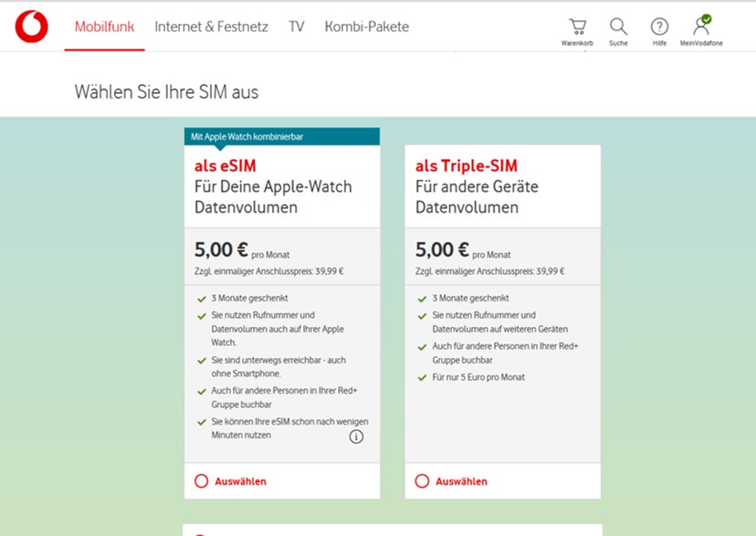The image size is (756, 536).
Task: Open the Suche magnifier icon
Action: [618, 26]
